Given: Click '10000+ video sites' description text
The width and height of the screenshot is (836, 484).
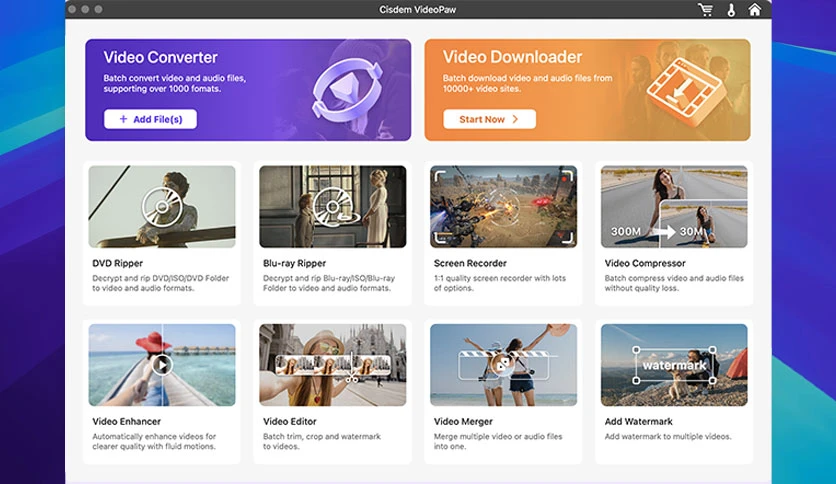Looking at the screenshot, I should 481,89.
